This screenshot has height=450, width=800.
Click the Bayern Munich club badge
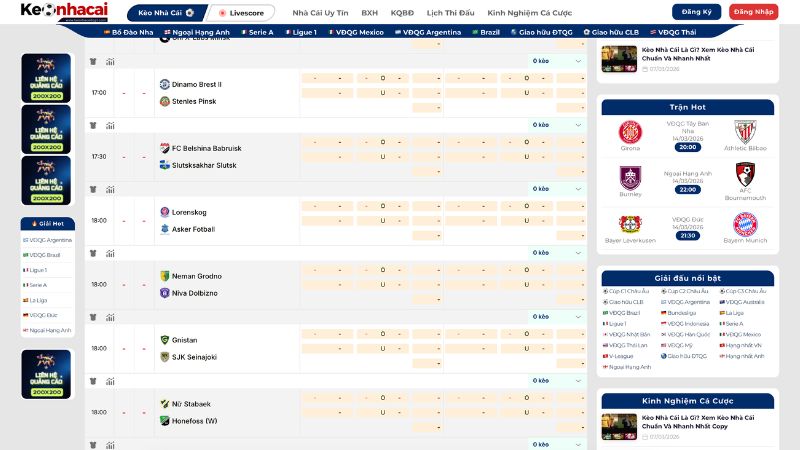pyautogui.click(x=745, y=224)
